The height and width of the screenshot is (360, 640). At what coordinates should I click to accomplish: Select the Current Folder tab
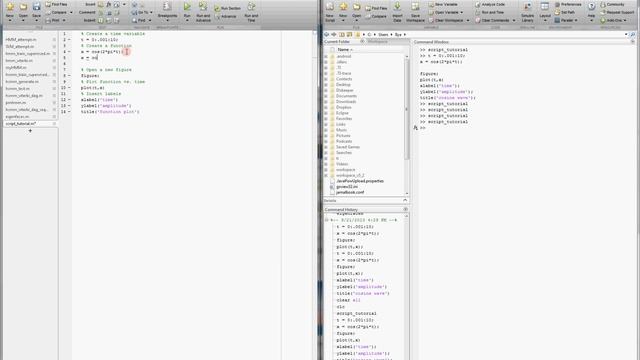click(x=337, y=42)
